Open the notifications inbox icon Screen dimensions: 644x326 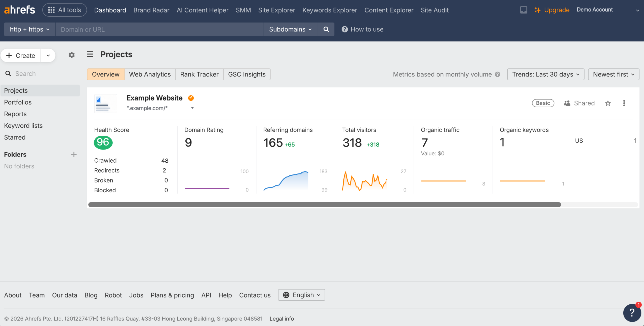click(x=524, y=10)
